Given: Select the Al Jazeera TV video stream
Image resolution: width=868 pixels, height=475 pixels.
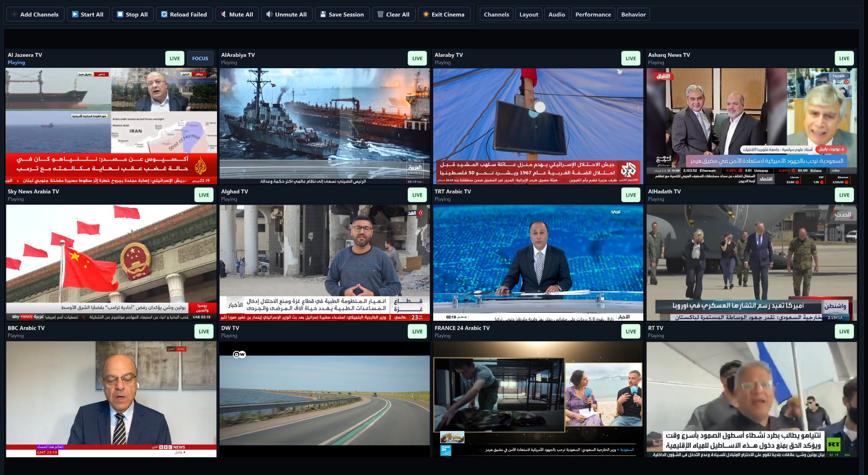Looking at the screenshot, I should (111, 126).
